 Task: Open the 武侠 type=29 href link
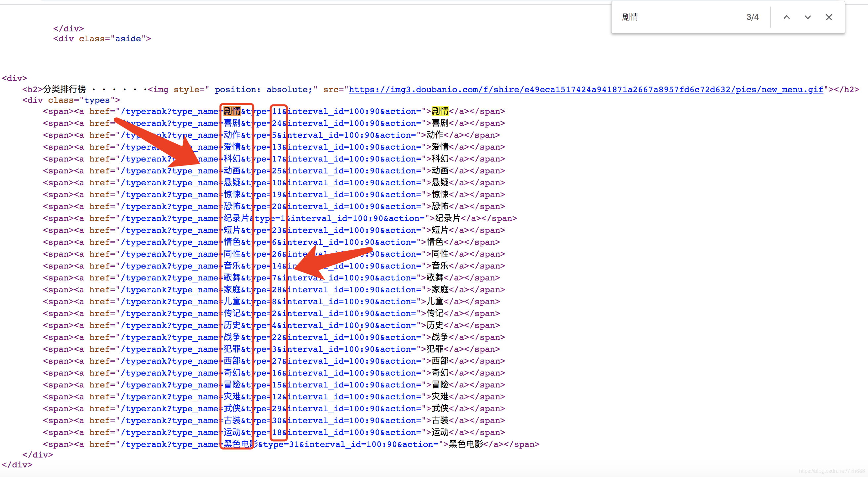click(x=271, y=409)
